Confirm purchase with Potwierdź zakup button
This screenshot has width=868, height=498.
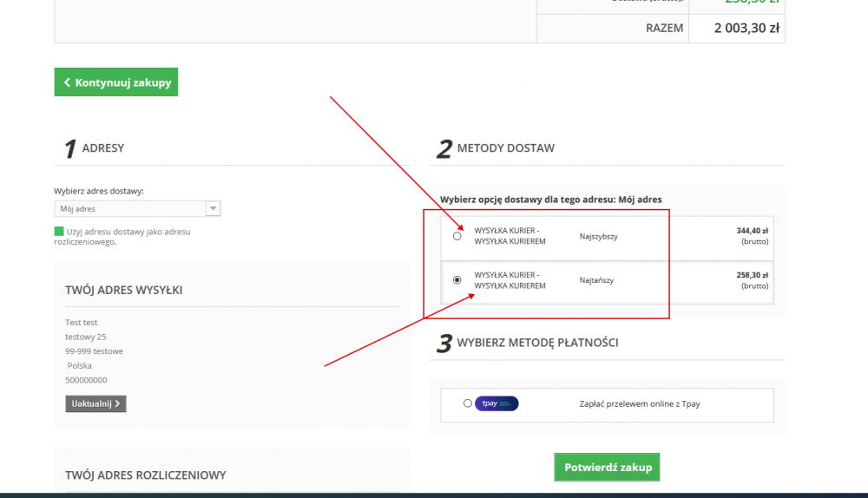[x=607, y=467]
